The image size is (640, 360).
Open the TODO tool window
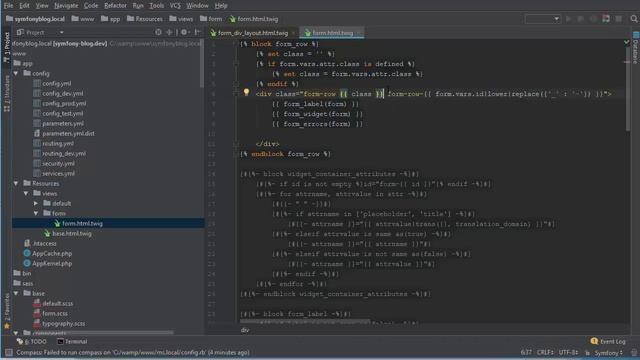tap(32, 342)
